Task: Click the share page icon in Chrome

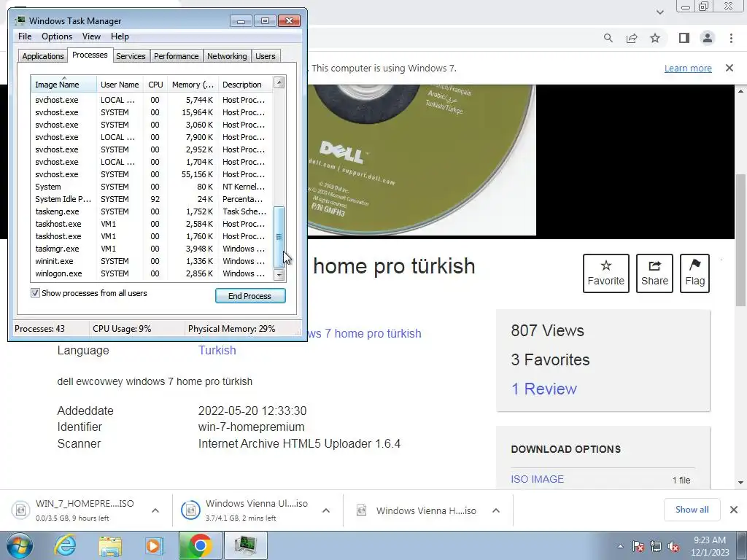Action: click(632, 38)
